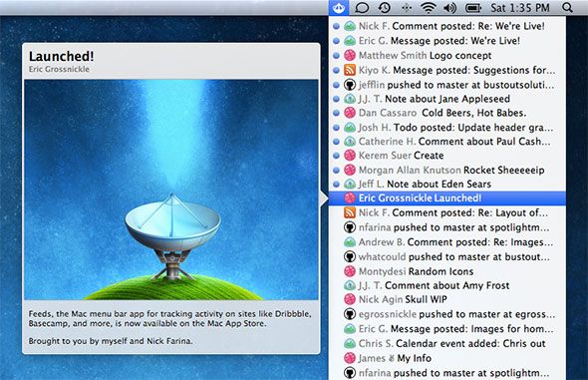
Task: Click the Dribbble icon beside Matthew Smith
Action: 350,55
